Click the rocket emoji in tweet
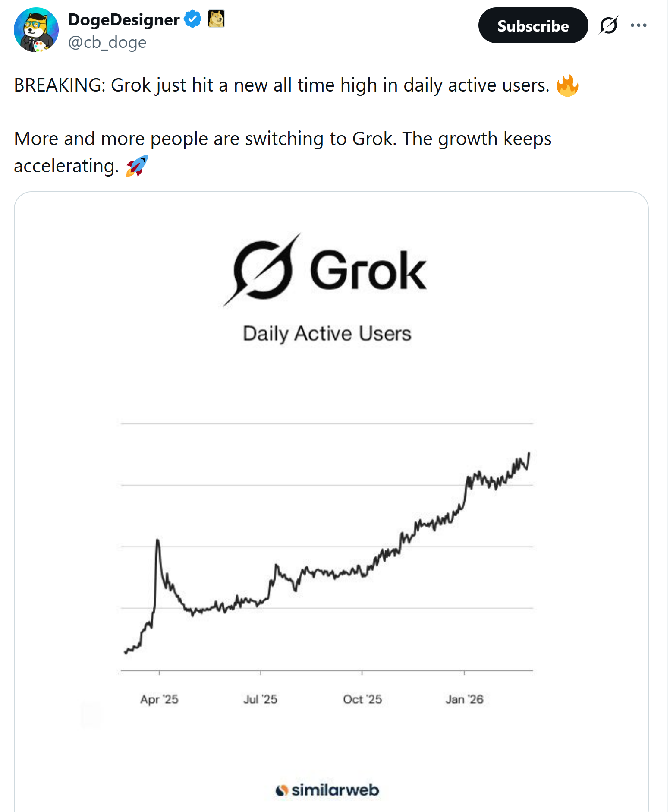This screenshot has height=812, width=670. tap(137, 166)
